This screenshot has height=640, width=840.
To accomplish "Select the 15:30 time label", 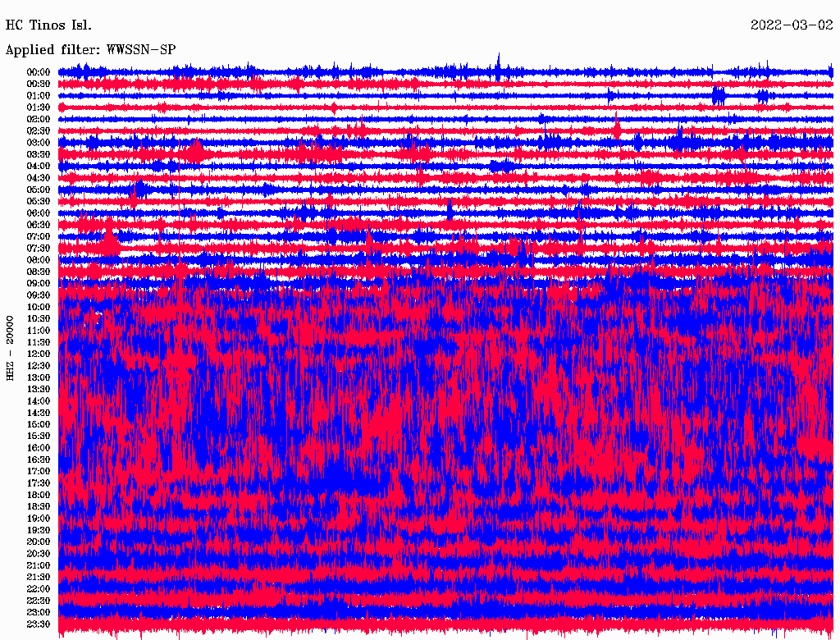I will pyautogui.click(x=39, y=436).
